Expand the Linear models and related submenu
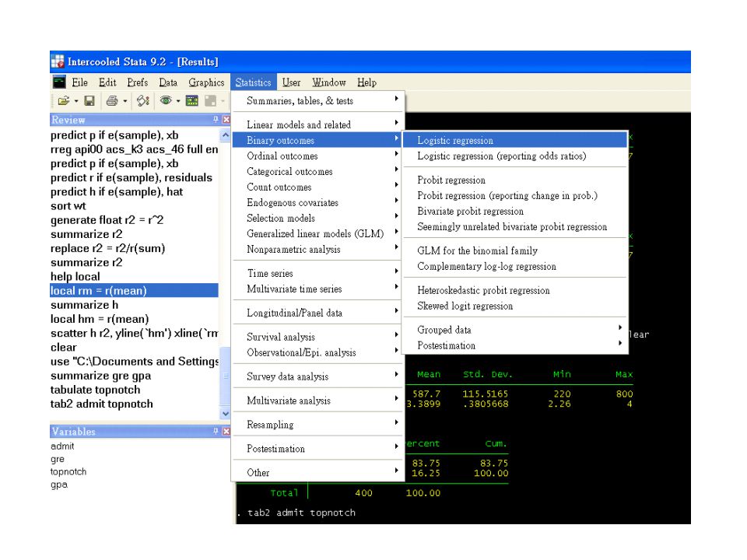This screenshot has height=560, width=747. 318,124
